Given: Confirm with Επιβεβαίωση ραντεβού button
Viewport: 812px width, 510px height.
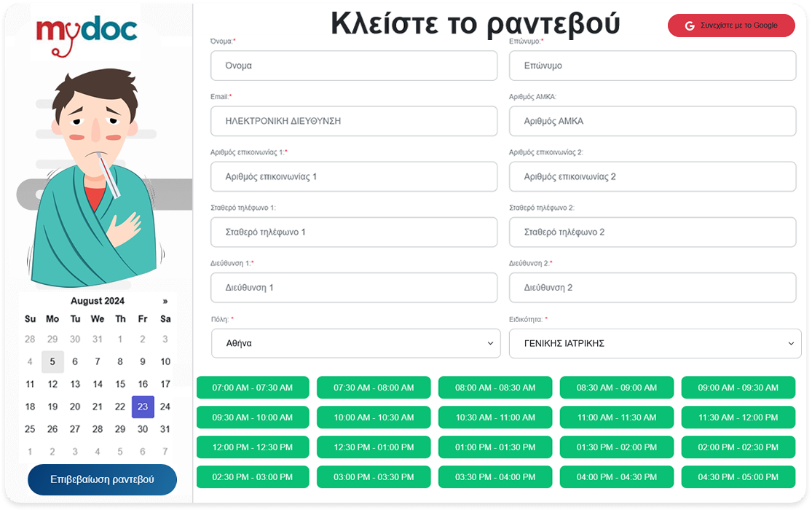Looking at the screenshot, I should tap(102, 479).
